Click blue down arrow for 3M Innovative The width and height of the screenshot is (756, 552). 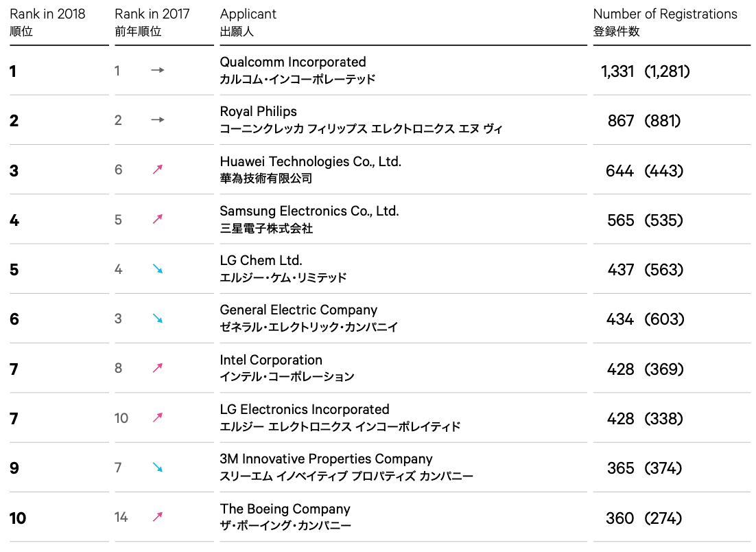pyautogui.click(x=158, y=468)
